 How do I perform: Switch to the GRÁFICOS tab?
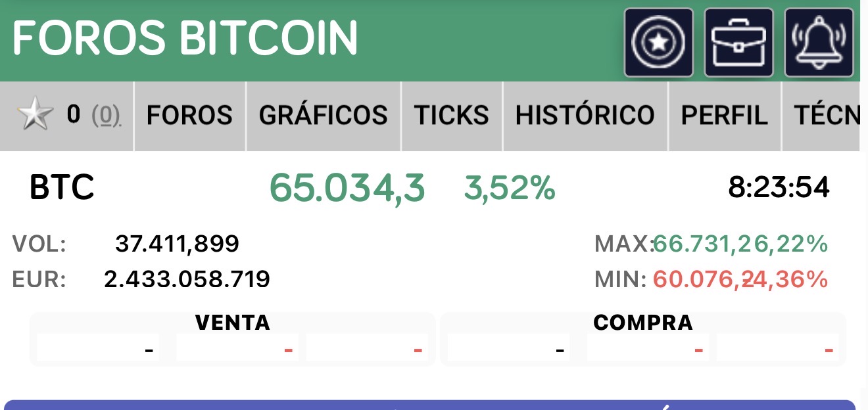pyautogui.click(x=323, y=116)
